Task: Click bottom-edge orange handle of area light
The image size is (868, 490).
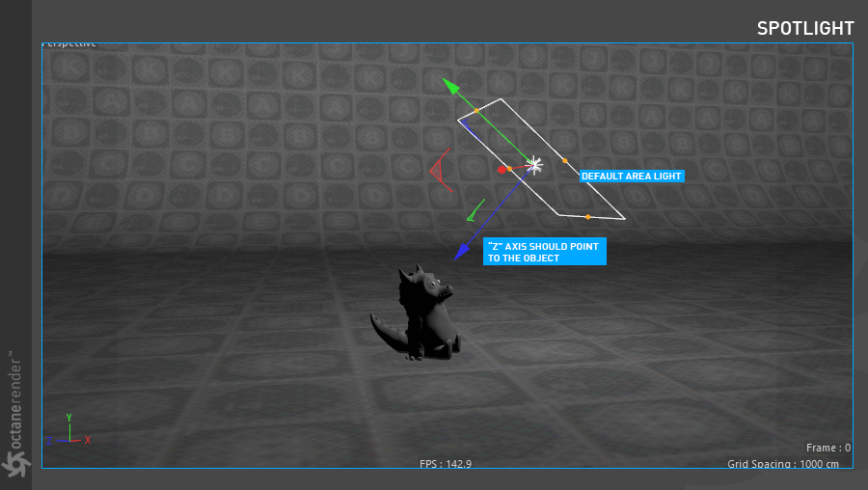Action: (x=587, y=217)
